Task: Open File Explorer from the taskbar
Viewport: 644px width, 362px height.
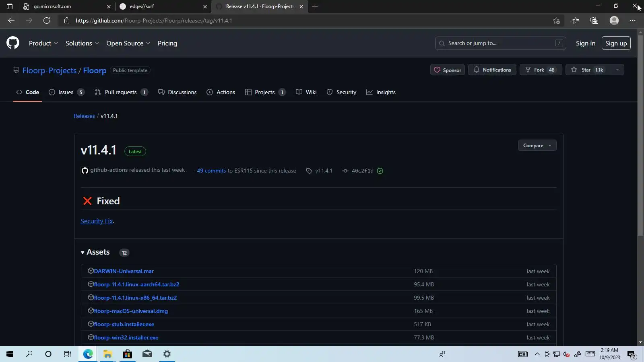Action: (x=107, y=354)
